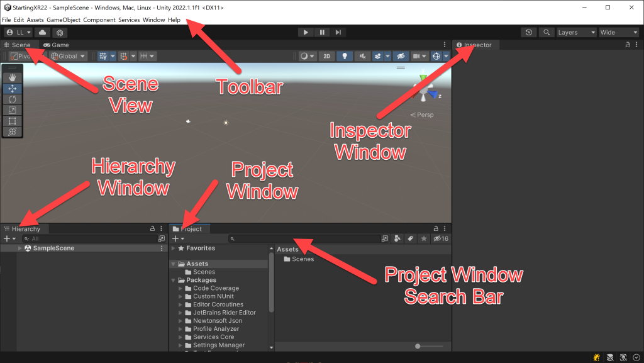Click Hierarchy plus create button
The width and height of the screenshot is (644, 363).
pyautogui.click(x=9, y=238)
